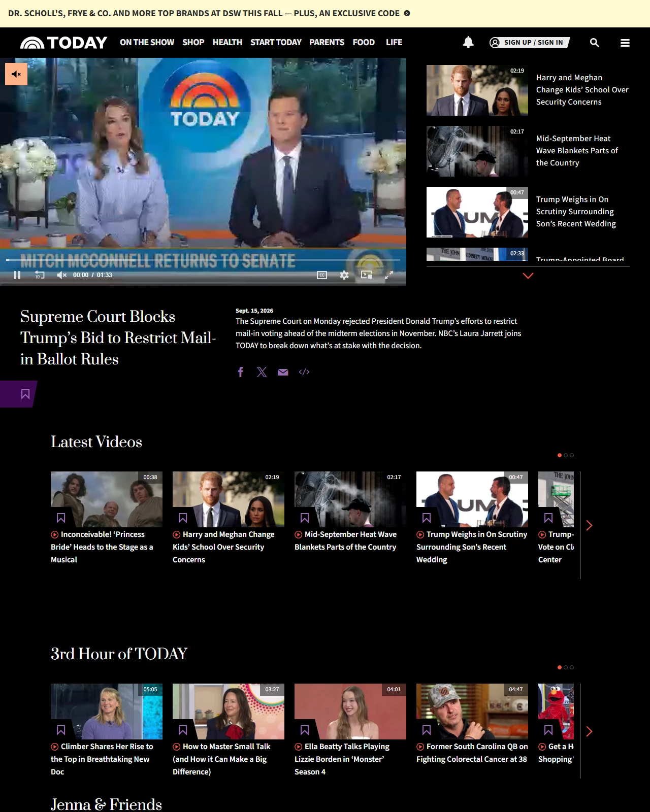This screenshot has height=812, width=650.
Task: Toggle closed captions on the video
Action: coord(322,275)
